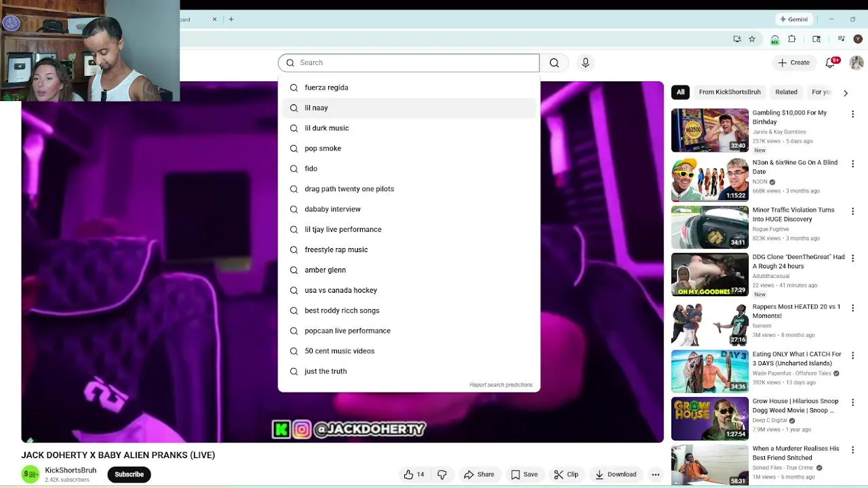Click the install app icon in address bar
Image resolution: width=868 pixels, height=488 pixels.
click(737, 39)
